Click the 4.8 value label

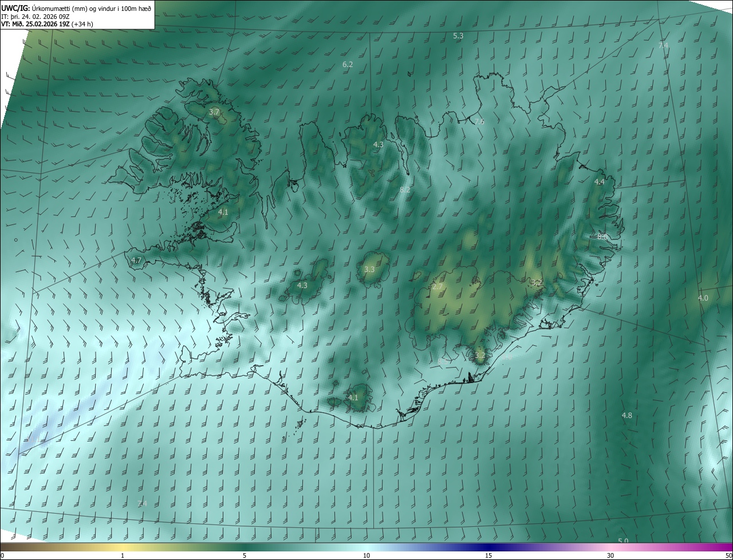(x=627, y=415)
